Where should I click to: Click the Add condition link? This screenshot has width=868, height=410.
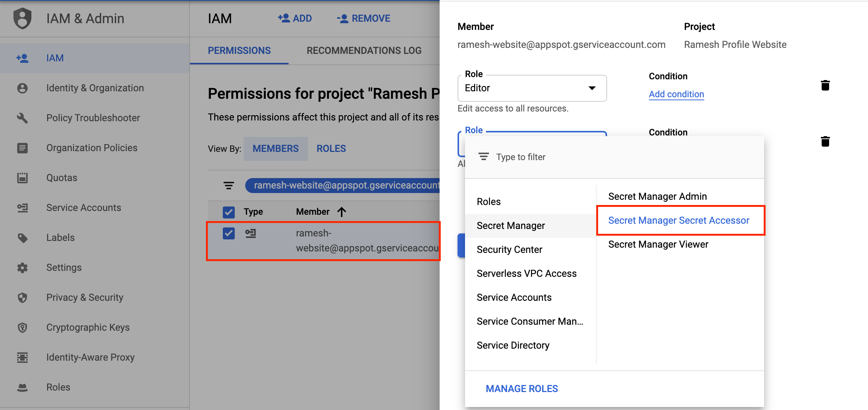(x=676, y=94)
